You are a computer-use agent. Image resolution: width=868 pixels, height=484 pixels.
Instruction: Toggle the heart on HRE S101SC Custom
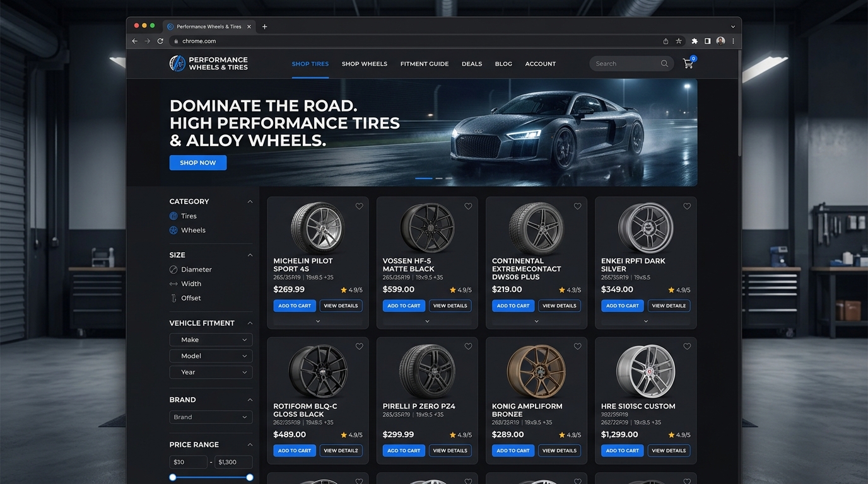pyautogui.click(x=687, y=346)
